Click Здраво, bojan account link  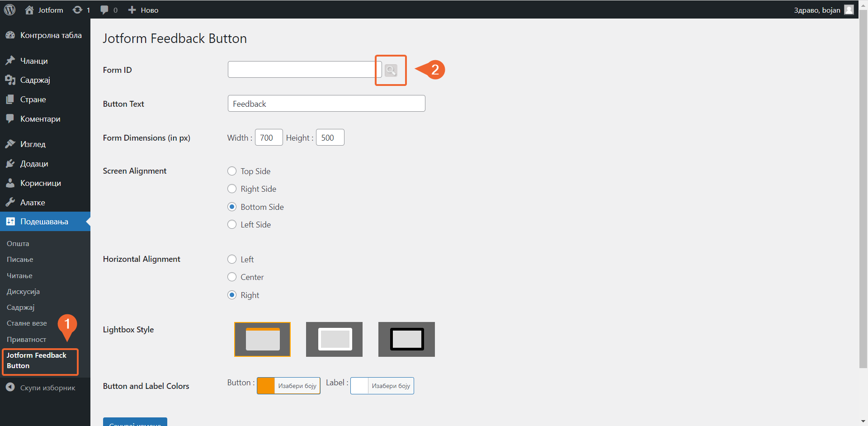817,10
